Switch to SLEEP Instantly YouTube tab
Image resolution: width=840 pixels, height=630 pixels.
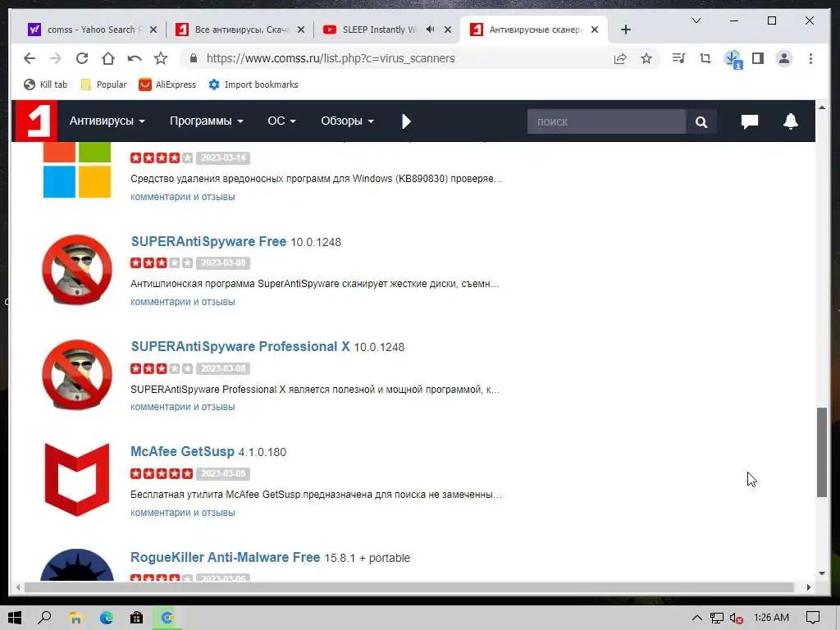(x=379, y=30)
